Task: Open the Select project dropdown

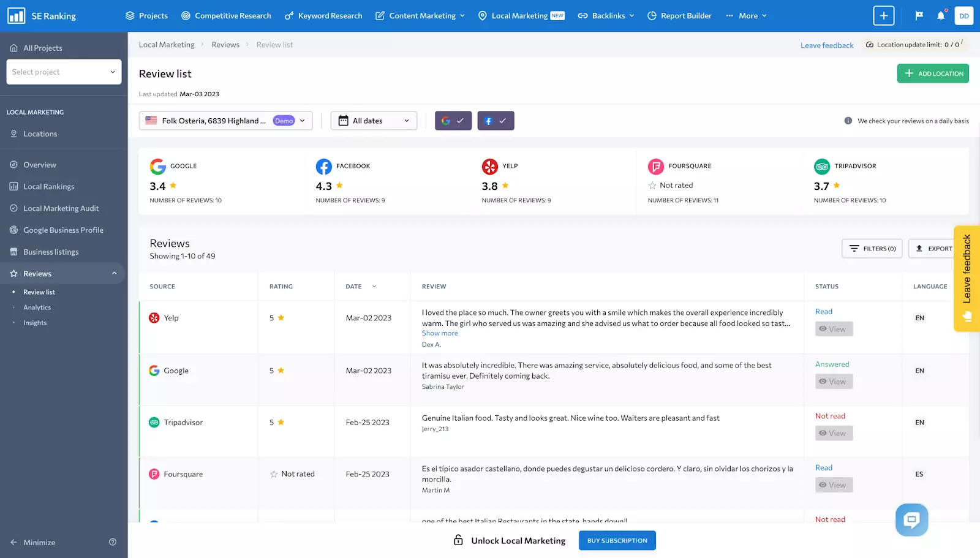Action: tap(64, 72)
